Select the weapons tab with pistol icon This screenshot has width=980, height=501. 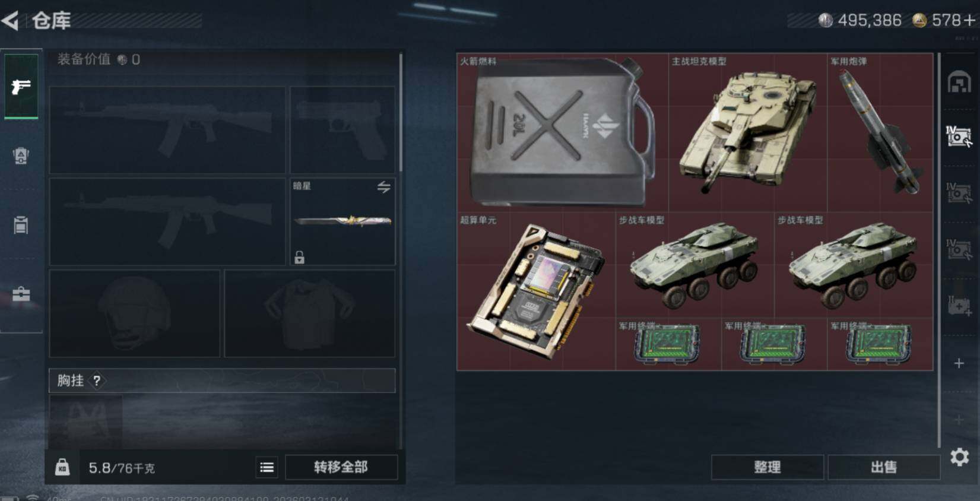pos(21,87)
